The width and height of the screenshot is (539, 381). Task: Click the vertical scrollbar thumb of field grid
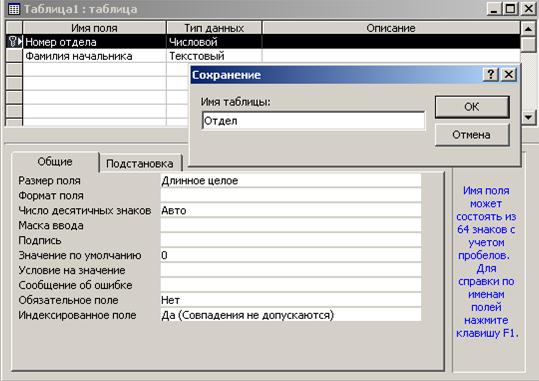528,44
